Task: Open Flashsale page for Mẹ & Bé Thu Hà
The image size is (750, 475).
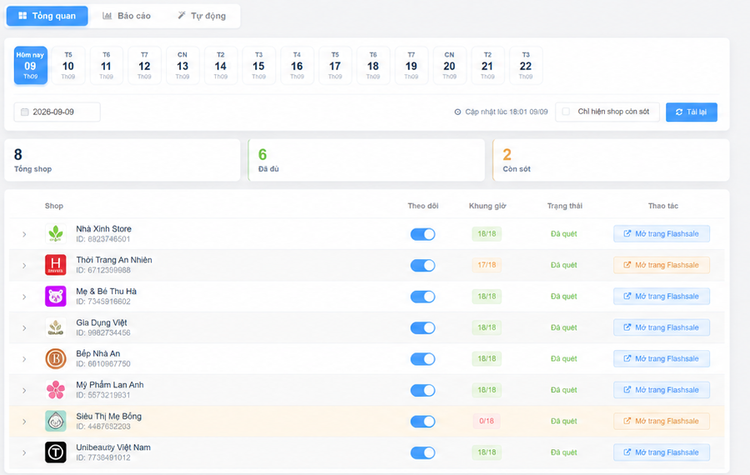Action: (662, 296)
